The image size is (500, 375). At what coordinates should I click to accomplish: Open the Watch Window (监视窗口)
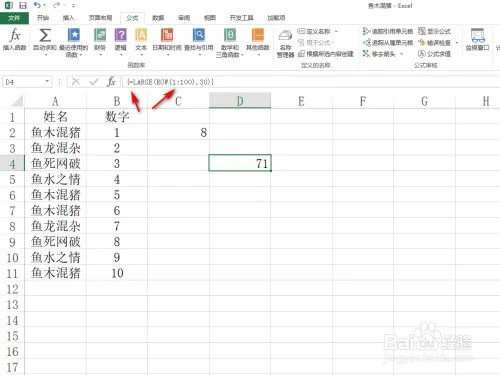[478, 39]
